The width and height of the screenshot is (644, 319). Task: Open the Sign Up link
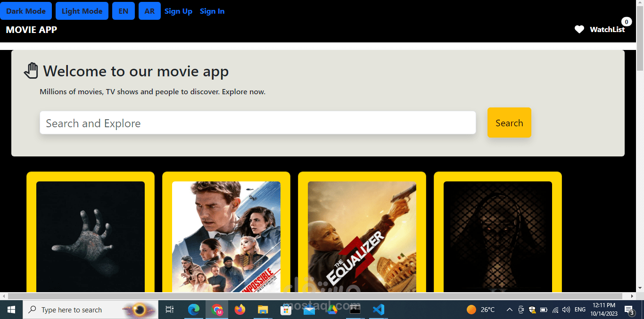[x=178, y=11]
